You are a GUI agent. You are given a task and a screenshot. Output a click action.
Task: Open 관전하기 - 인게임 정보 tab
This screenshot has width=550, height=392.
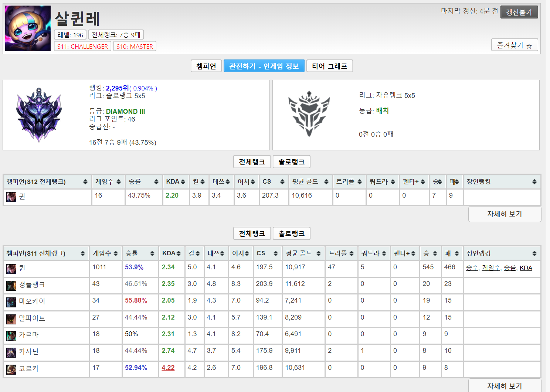(x=264, y=66)
